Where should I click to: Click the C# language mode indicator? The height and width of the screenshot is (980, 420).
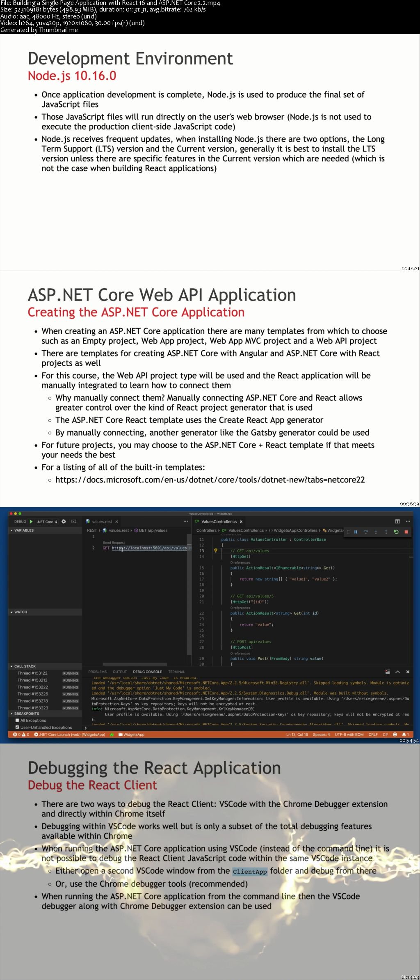coord(385,734)
